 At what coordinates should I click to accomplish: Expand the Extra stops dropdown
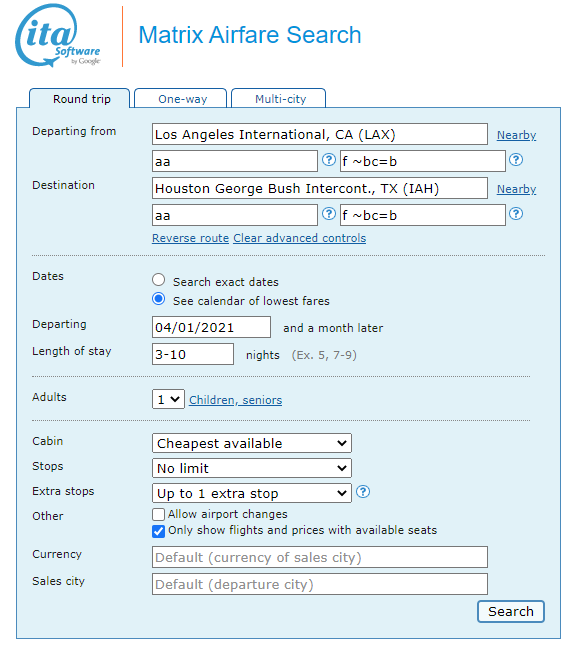pos(252,493)
